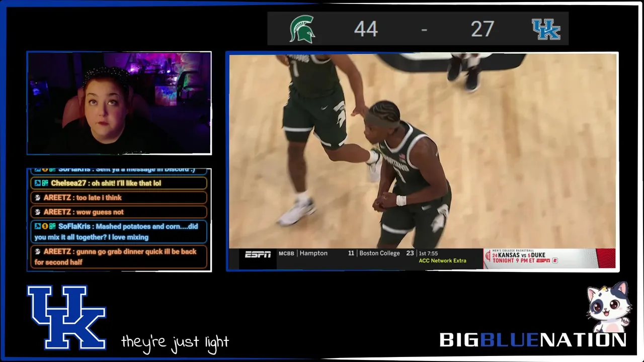Click Boston College in the ticker

pyautogui.click(x=379, y=253)
